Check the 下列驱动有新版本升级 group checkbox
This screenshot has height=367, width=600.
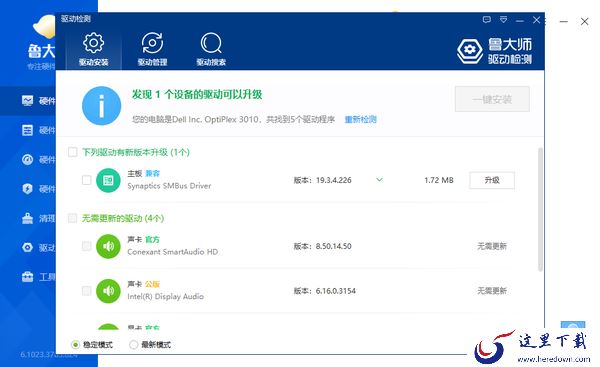coord(72,152)
